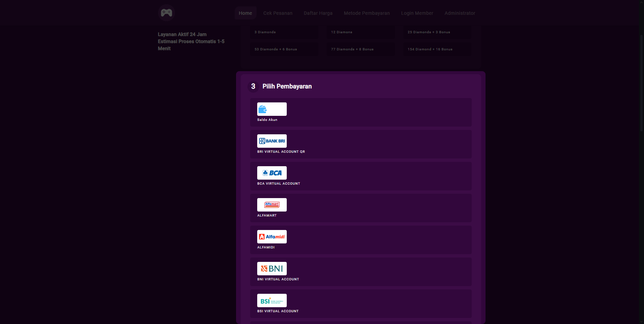The width and height of the screenshot is (644, 324).
Task: Choose 25 Diamonds + 3 Bonus
Action: tap(437, 32)
